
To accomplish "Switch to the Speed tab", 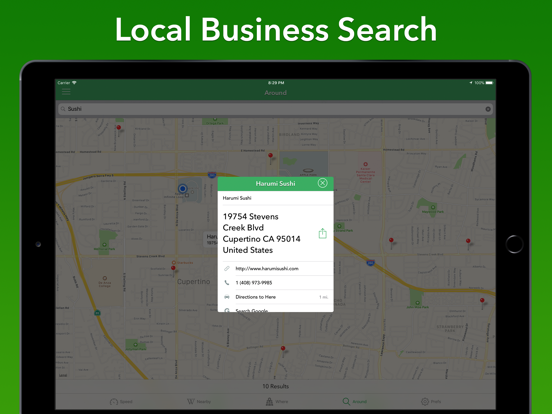I will (121, 402).
